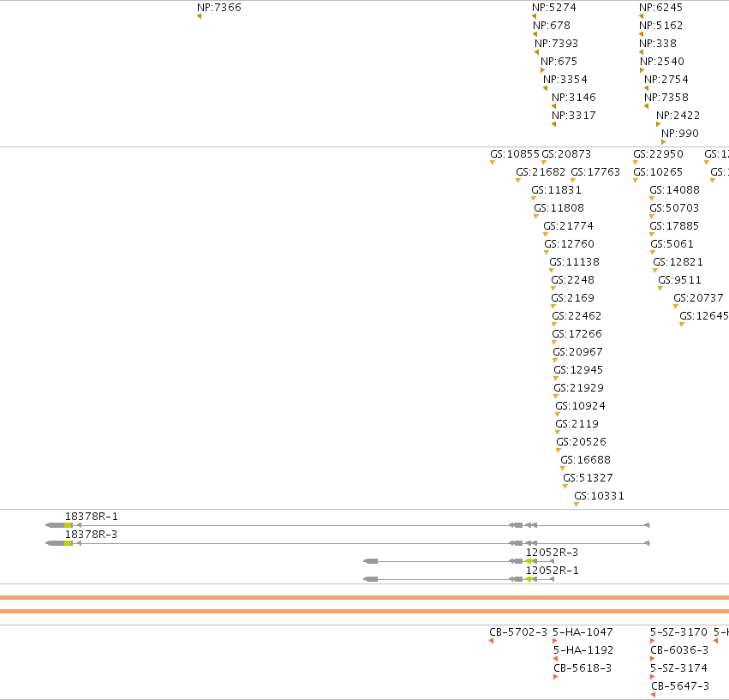Select the GS:12645 insertion label
Image resolution: width=729 pixels, height=700 pixels.
pos(704,316)
